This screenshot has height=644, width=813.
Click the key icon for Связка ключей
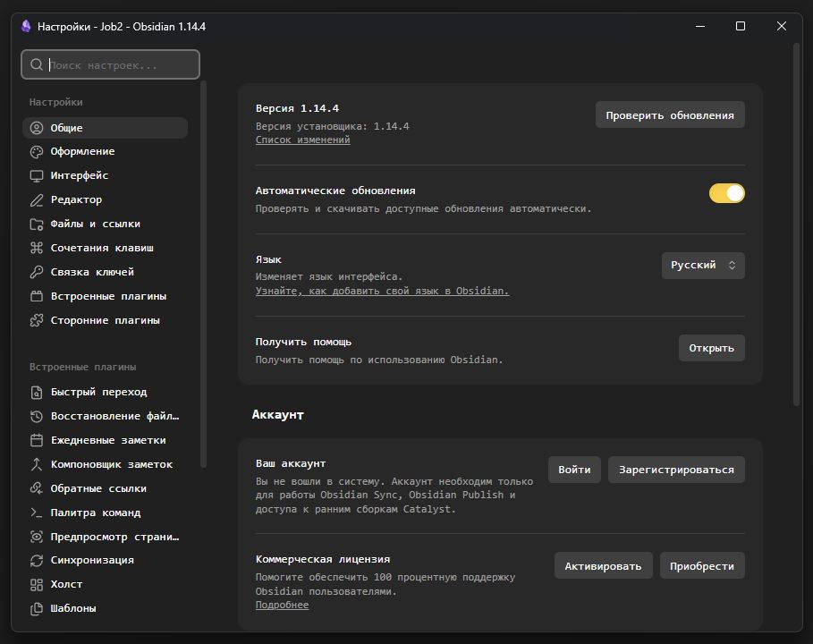tap(37, 272)
